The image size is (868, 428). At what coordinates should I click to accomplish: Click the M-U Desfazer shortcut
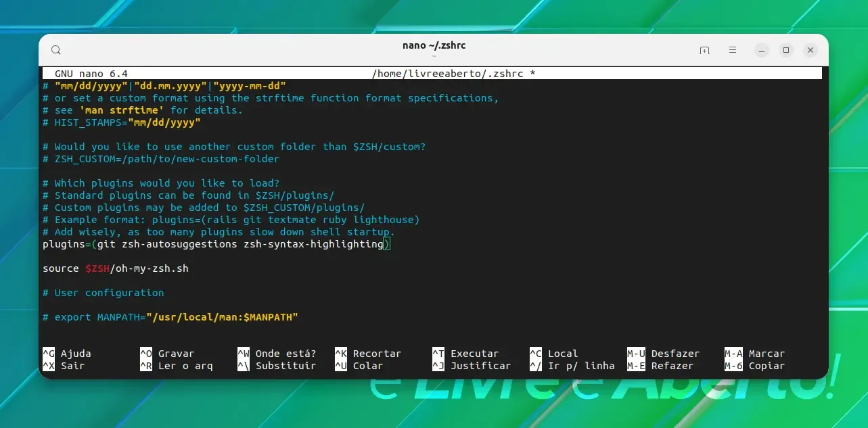point(664,354)
